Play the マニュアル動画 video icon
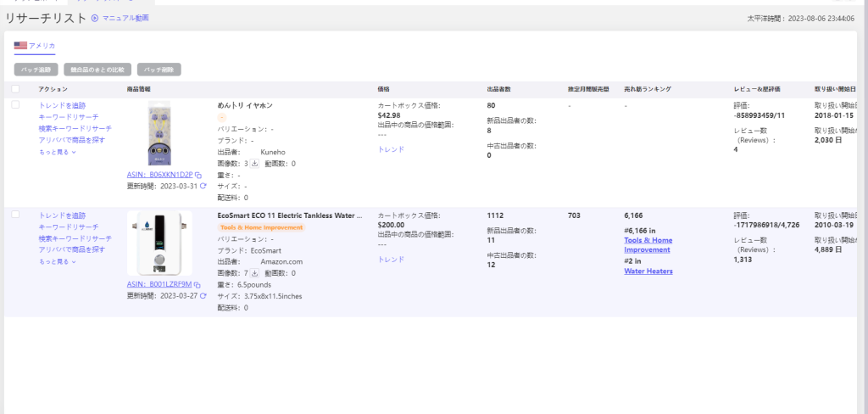 95,18
